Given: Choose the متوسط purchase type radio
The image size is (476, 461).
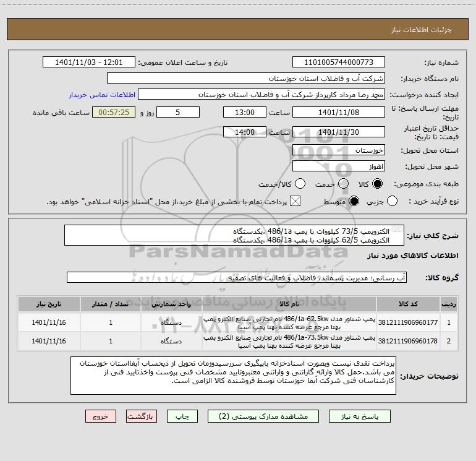Looking at the screenshot, I should 354,201.
